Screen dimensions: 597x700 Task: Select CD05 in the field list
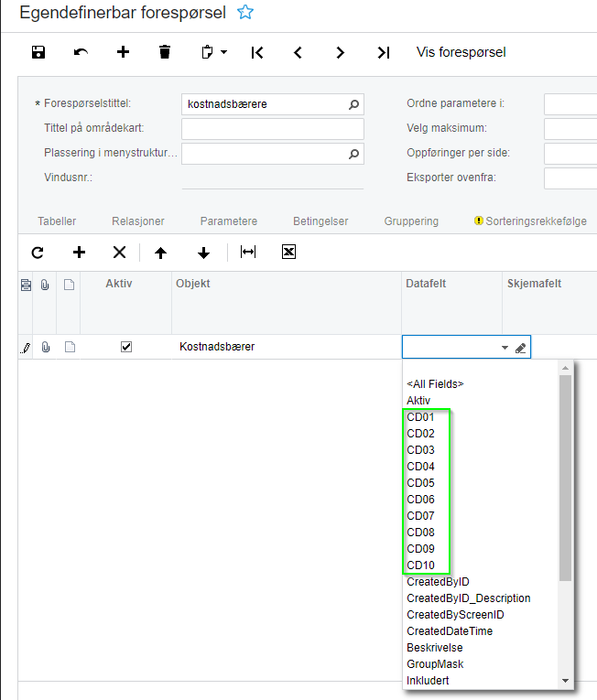pos(420,483)
